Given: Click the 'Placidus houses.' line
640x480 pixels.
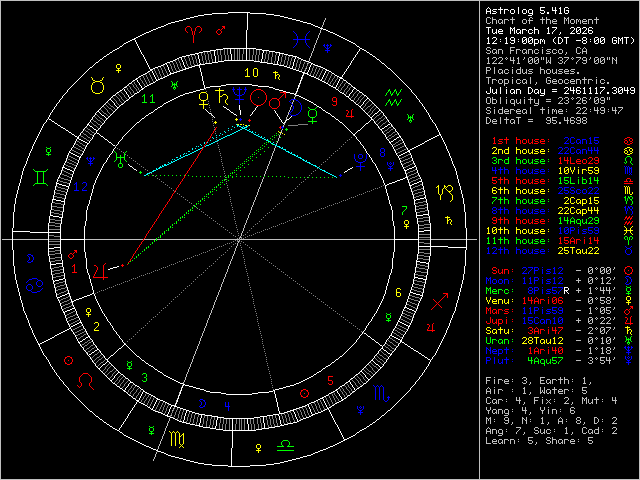Looking at the screenshot, I should [533, 71].
